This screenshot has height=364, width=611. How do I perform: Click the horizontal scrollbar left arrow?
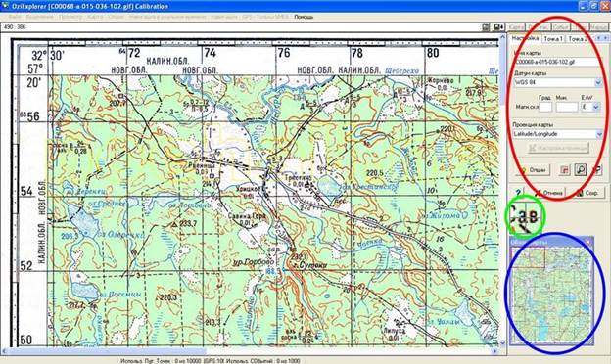pyautogui.click(x=5, y=351)
